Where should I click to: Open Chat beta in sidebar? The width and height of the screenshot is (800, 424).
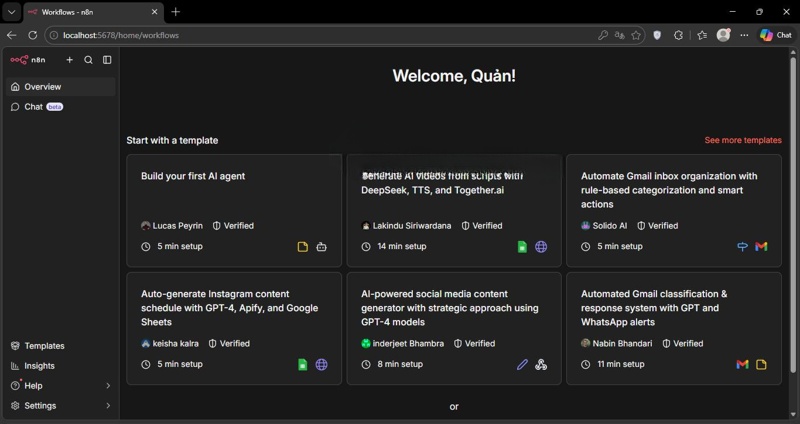coord(60,107)
